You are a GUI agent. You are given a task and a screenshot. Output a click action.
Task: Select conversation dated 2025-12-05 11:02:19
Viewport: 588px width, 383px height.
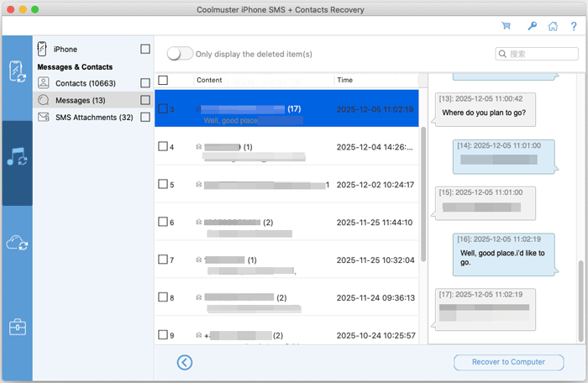click(286, 108)
